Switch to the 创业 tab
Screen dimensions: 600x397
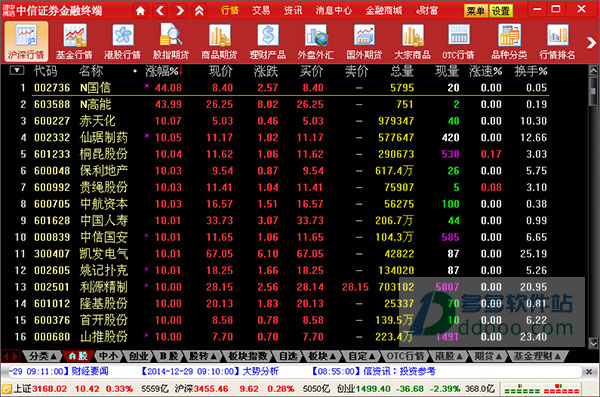(x=138, y=356)
